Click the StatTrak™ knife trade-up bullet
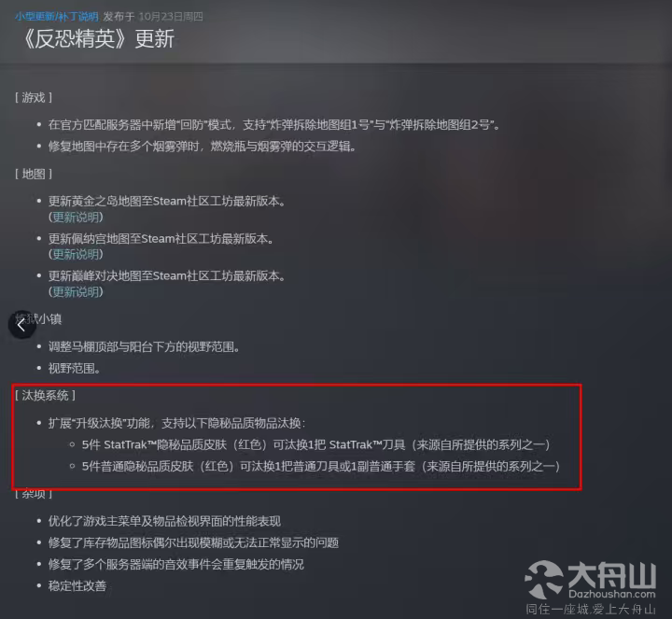The image size is (672, 619). 316,445
